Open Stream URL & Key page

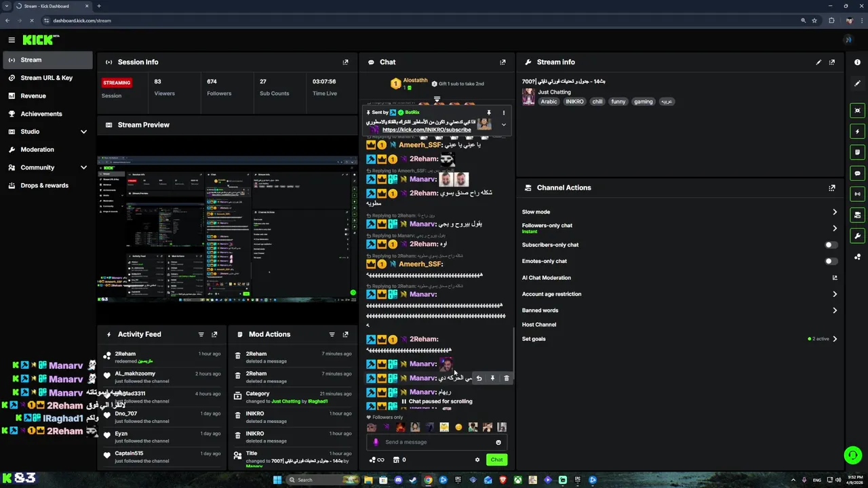click(x=47, y=78)
